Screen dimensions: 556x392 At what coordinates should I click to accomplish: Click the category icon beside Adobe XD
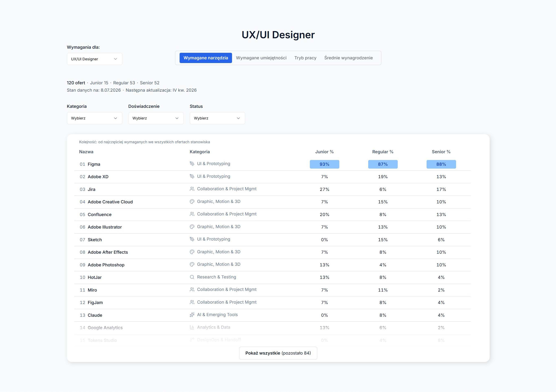[192, 176]
